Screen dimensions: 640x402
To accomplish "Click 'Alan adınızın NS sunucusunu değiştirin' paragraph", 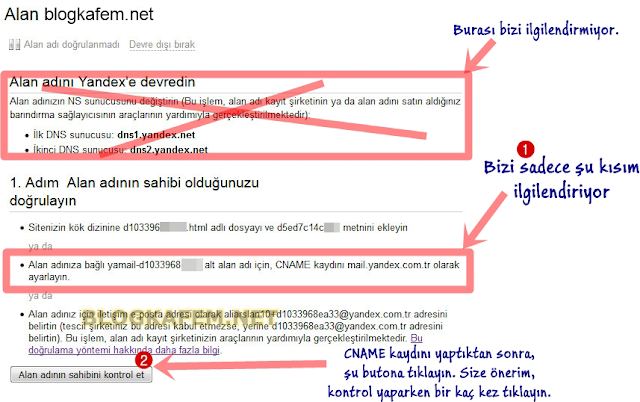I will point(235,108).
